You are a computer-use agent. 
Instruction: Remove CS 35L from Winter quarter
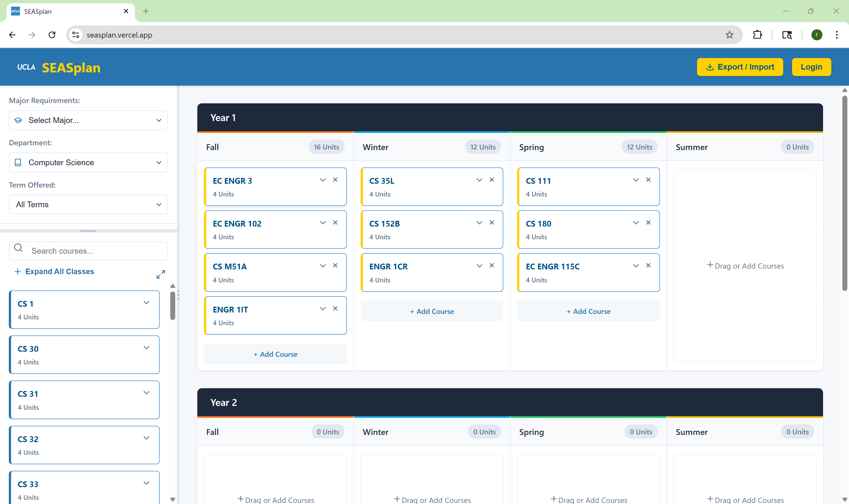pyautogui.click(x=491, y=180)
